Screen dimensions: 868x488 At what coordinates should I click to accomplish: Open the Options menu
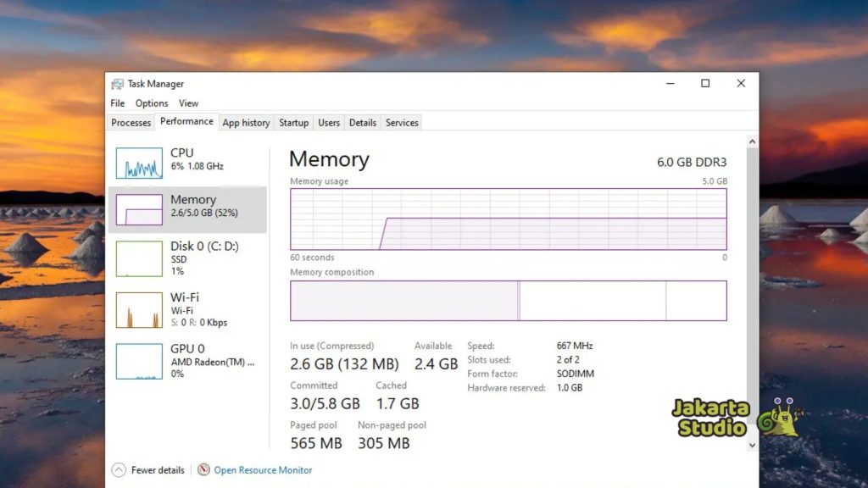tap(152, 103)
